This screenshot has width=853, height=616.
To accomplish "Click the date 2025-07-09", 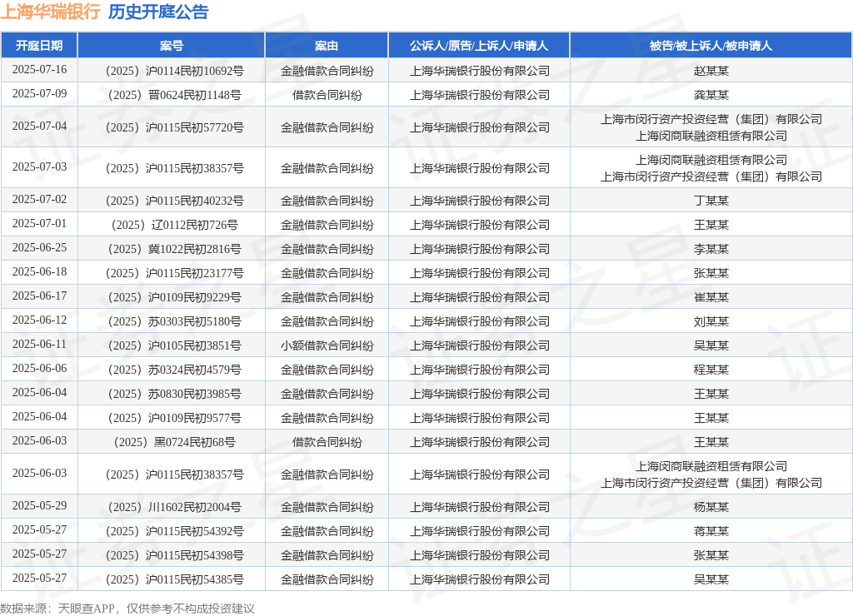I will coord(39,93).
